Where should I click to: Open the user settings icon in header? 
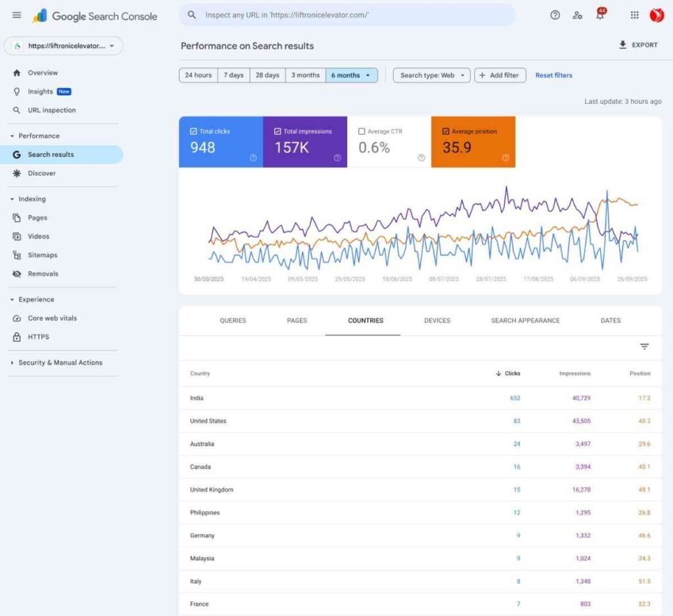577,15
